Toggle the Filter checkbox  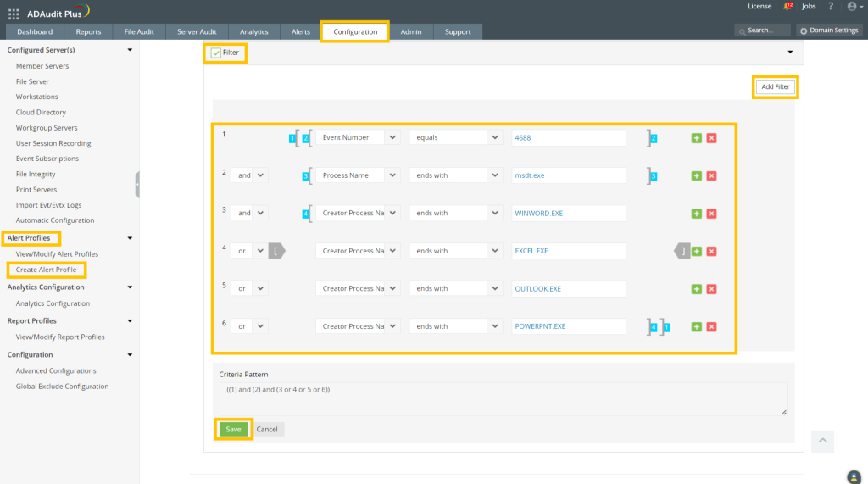[x=216, y=53]
